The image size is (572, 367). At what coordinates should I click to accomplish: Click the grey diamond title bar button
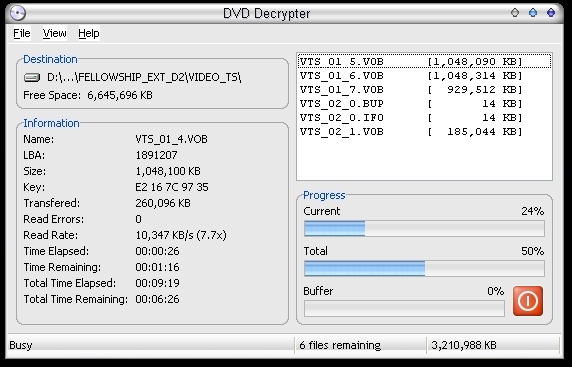click(515, 13)
